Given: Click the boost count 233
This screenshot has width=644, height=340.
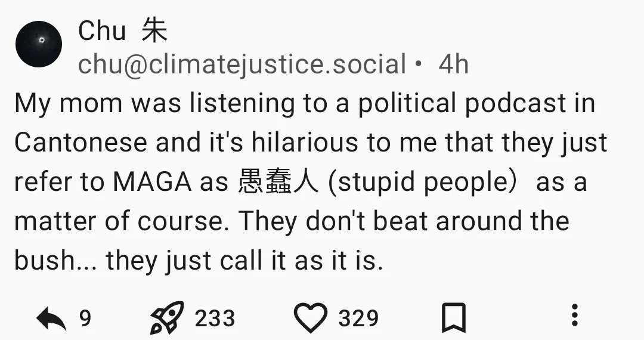Looking at the screenshot, I should tap(215, 318).
